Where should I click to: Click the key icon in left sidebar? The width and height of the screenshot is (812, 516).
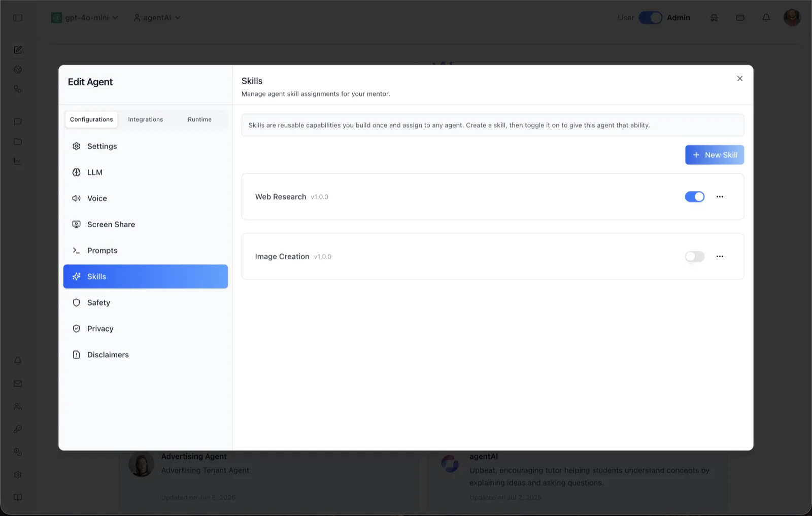point(18,429)
